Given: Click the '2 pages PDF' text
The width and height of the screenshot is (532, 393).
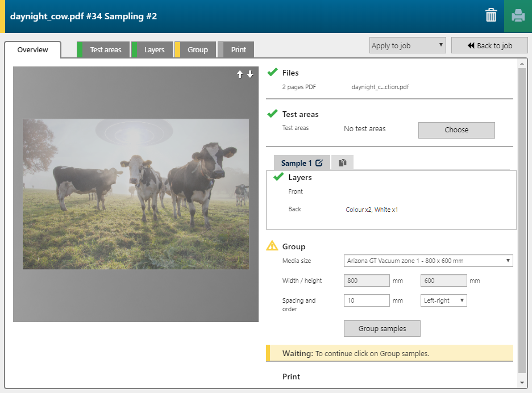Looking at the screenshot, I should pyautogui.click(x=299, y=87).
